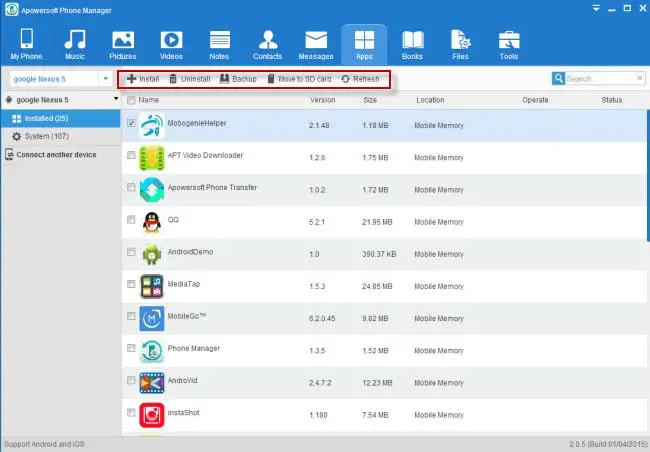Open the Notes section
This screenshot has height=452, width=650.
pos(219,44)
